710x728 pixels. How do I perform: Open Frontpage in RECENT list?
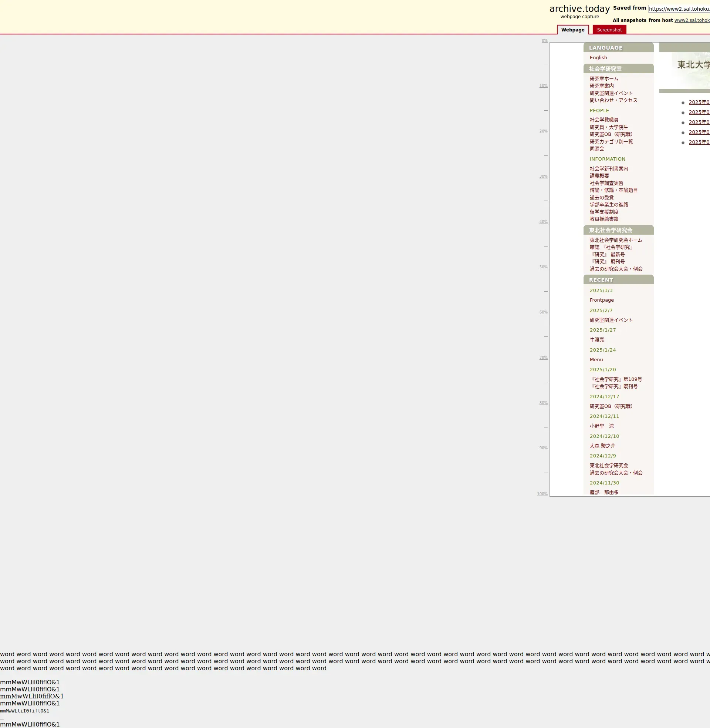(x=602, y=300)
